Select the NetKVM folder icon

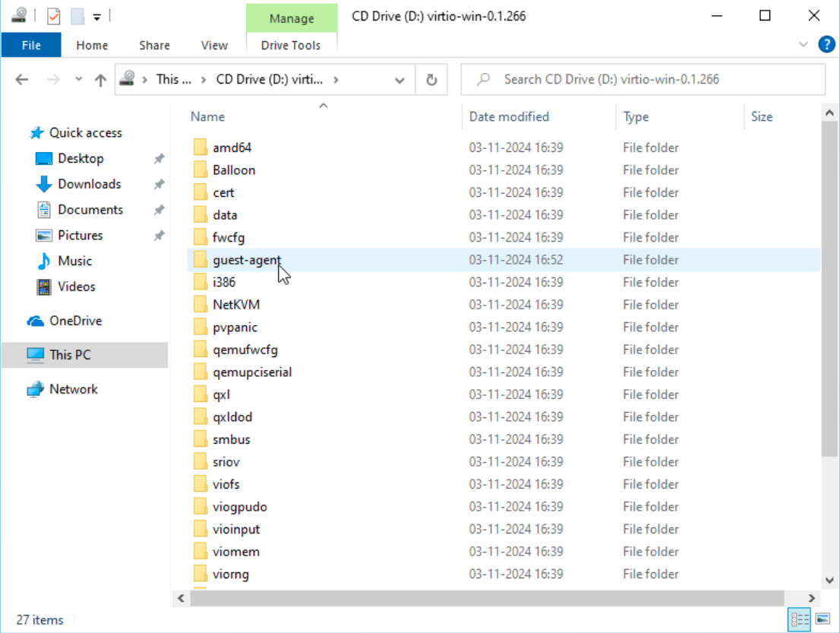201,305
